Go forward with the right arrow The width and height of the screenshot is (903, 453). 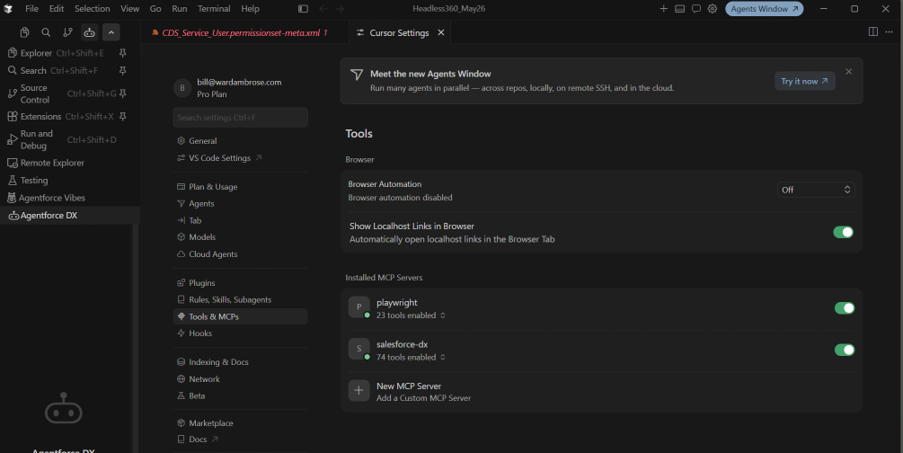340,9
